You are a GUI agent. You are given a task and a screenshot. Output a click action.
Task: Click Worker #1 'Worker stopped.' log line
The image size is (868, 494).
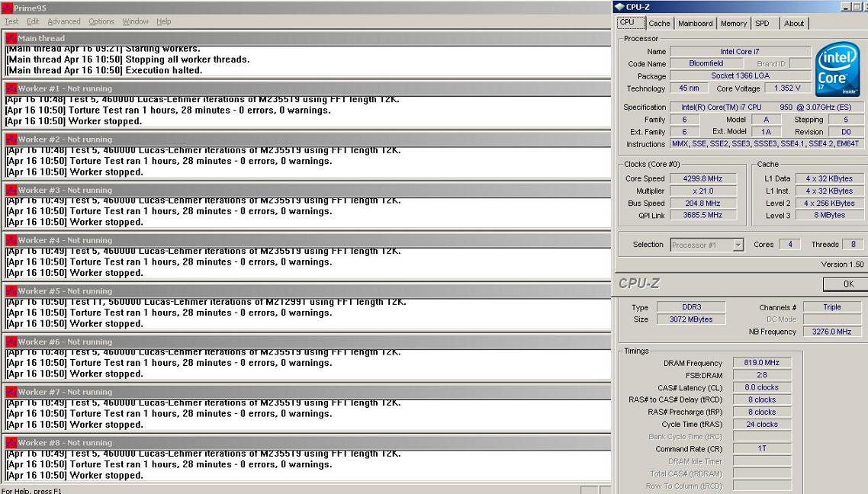74,121
